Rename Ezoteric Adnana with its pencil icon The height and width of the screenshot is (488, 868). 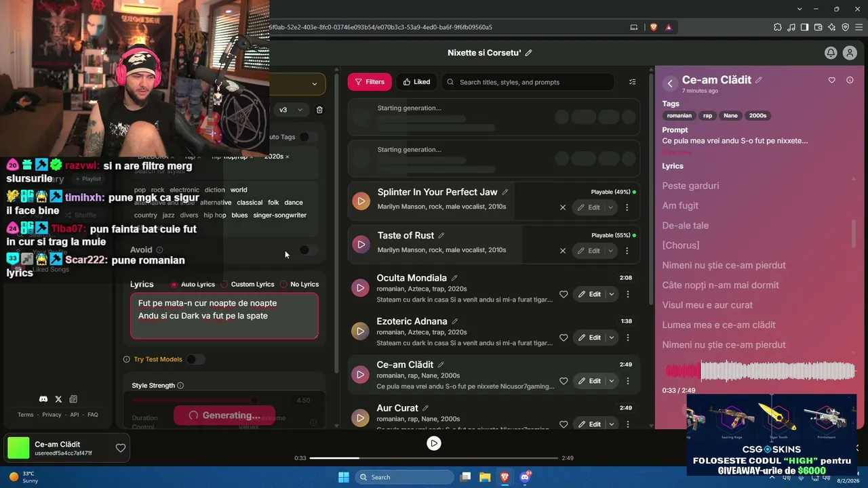(455, 321)
